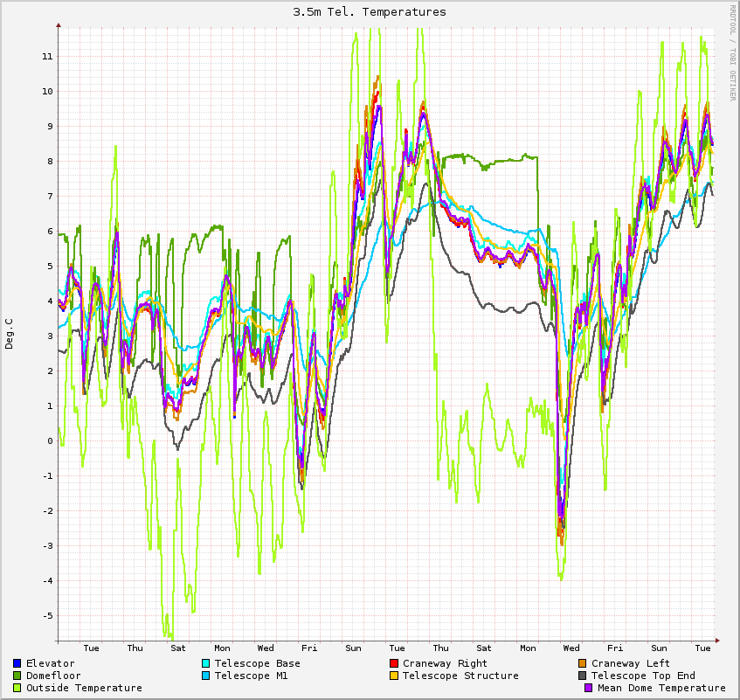Click the "Domefloor" legend label
This screenshot has width=740, height=700.
tap(53, 676)
